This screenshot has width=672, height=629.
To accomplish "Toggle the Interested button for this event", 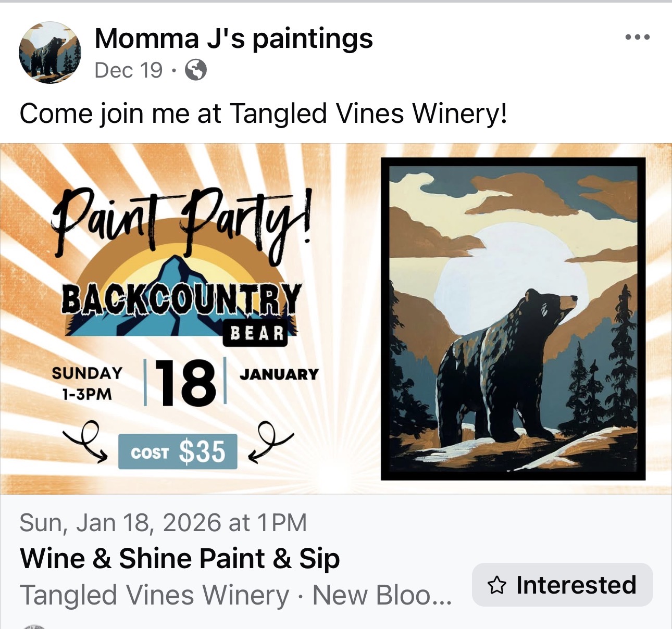I will pos(562,585).
